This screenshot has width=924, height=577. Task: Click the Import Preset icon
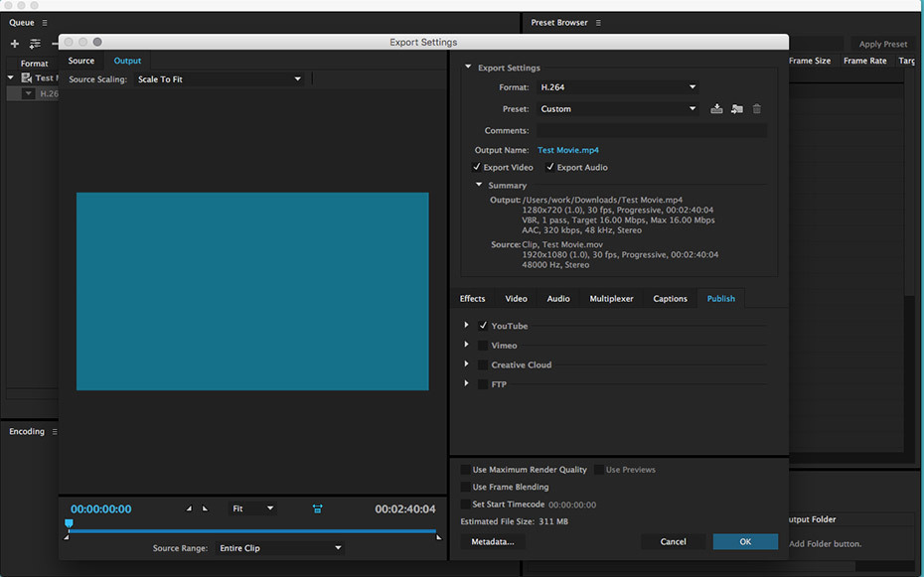tap(736, 109)
